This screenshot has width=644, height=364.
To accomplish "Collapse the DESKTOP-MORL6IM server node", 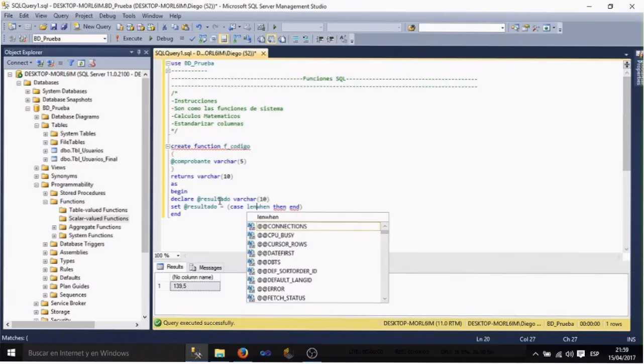I will coord(10,74).
